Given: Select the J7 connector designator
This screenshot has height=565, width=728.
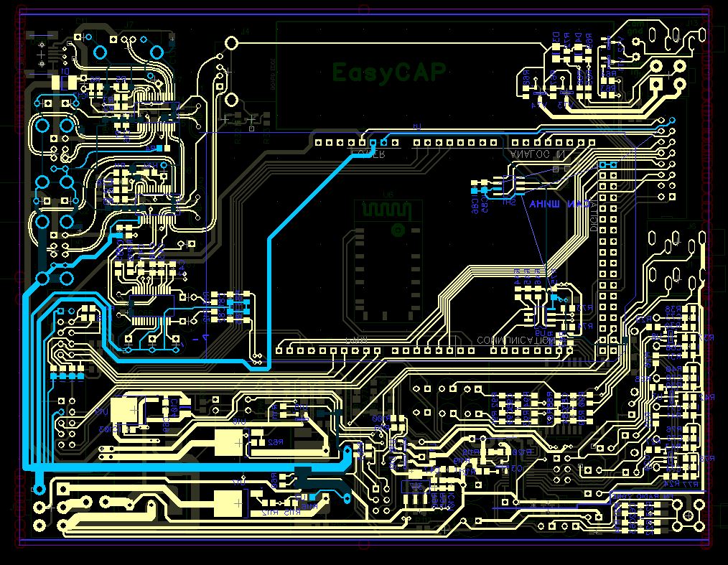Looking at the screenshot, I should (129, 25).
